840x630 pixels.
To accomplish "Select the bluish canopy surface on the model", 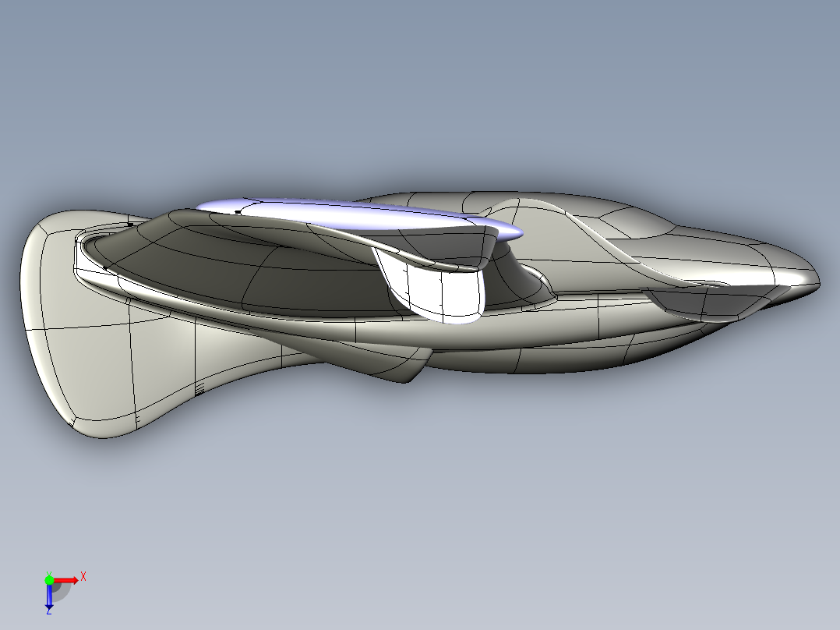I will (x=354, y=215).
